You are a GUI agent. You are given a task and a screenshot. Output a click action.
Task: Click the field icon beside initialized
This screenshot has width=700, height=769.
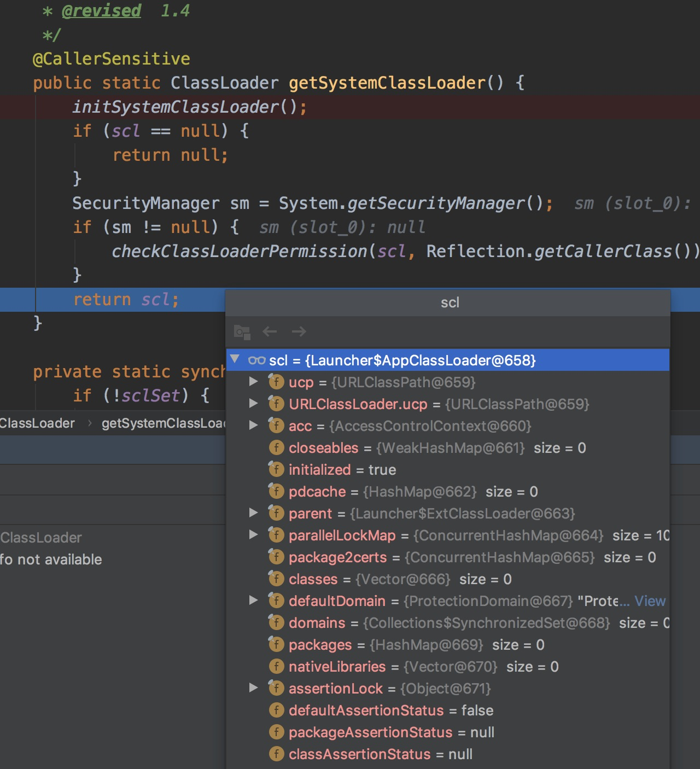click(276, 469)
